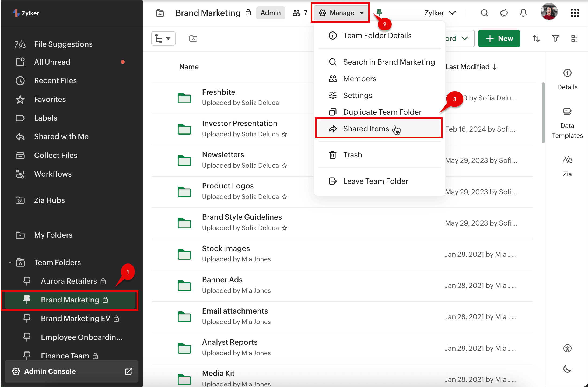Open the search magnifier icon in header
Viewport: 588px width, 387px height.
[484, 13]
